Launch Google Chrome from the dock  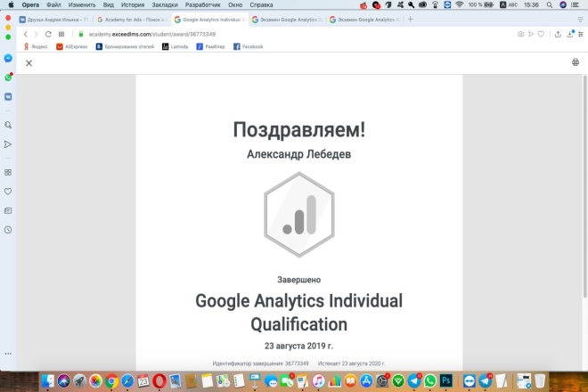(111, 381)
